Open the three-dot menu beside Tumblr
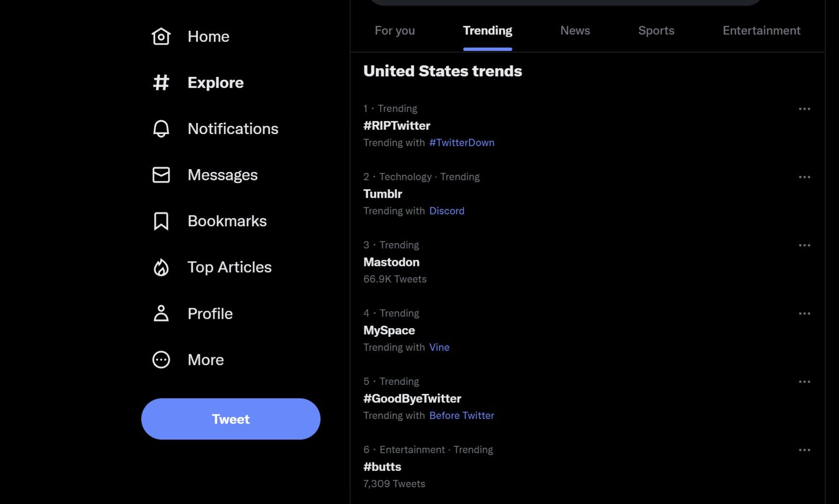 coord(804,177)
